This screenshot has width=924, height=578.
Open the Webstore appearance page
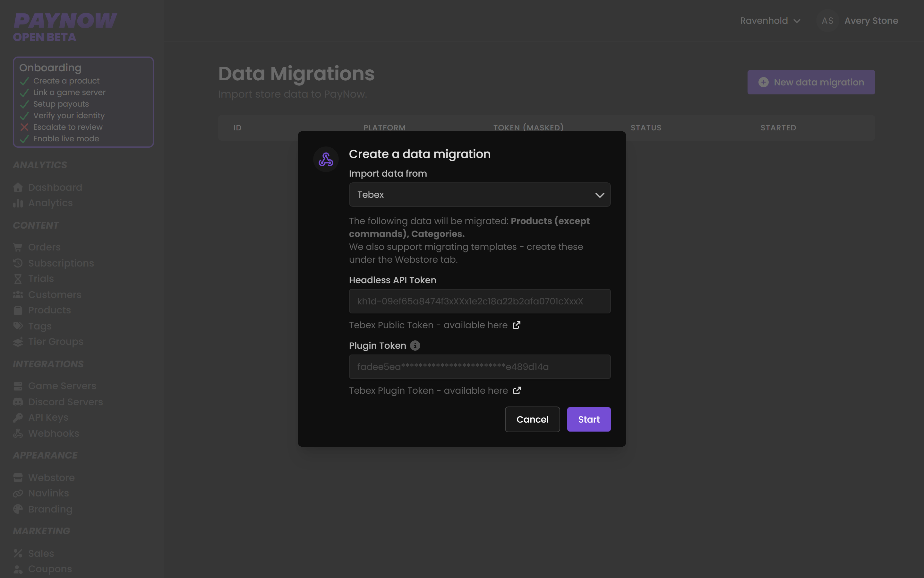(x=51, y=478)
